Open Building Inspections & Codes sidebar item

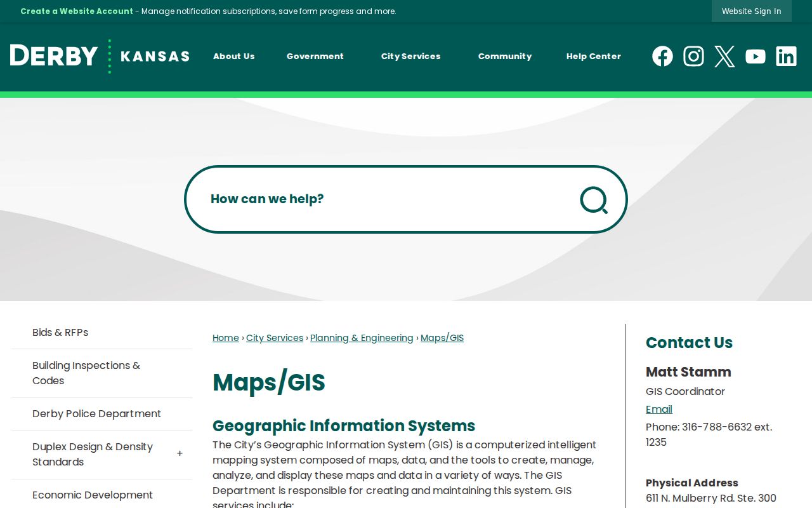[101, 373]
